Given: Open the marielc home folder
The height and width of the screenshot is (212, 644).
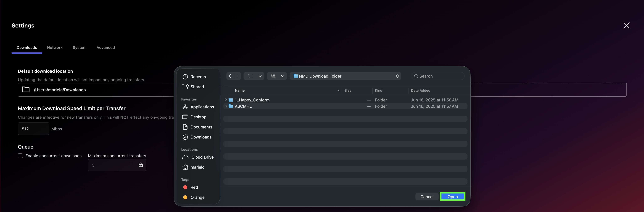Looking at the screenshot, I should (198, 167).
